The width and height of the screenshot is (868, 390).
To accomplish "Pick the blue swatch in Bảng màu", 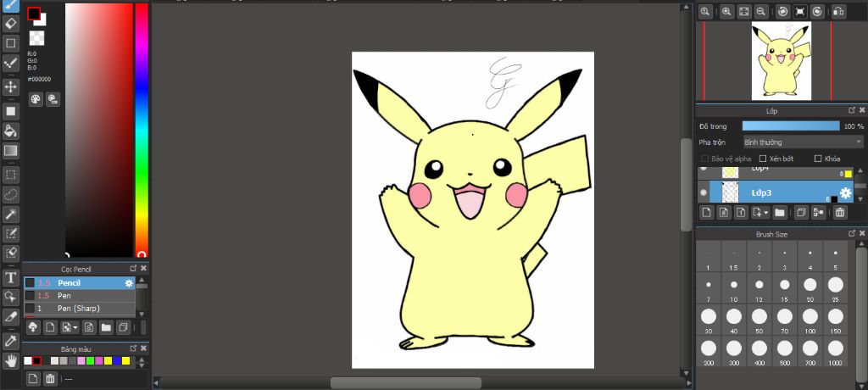I will [117, 361].
